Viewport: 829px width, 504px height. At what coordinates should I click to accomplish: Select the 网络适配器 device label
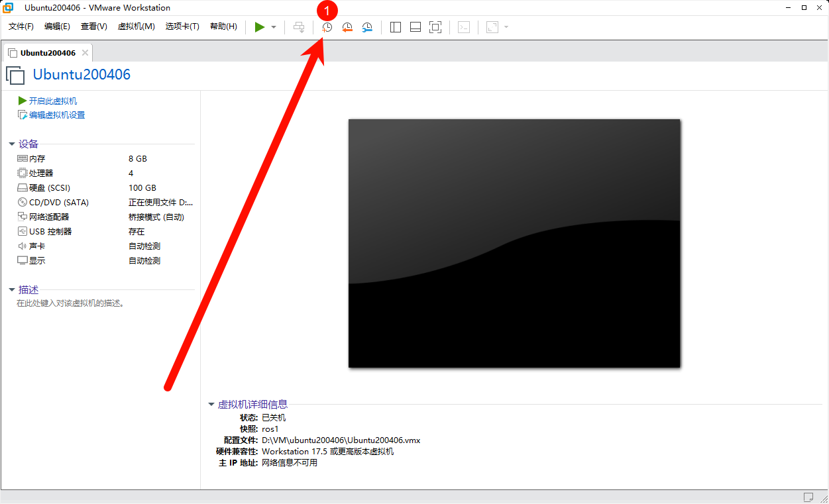(x=49, y=217)
